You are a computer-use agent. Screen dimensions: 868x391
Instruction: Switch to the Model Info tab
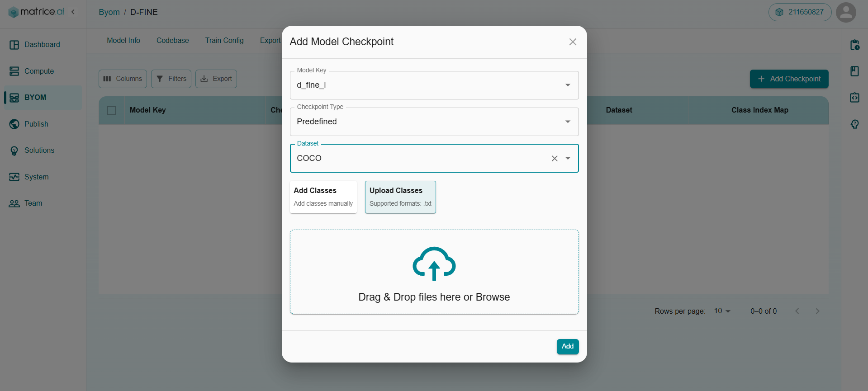point(123,41)
